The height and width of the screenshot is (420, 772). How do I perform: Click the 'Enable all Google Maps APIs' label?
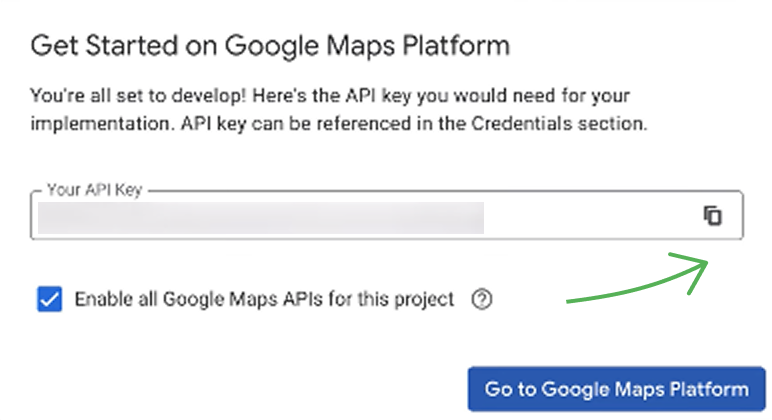click(264, 299)
